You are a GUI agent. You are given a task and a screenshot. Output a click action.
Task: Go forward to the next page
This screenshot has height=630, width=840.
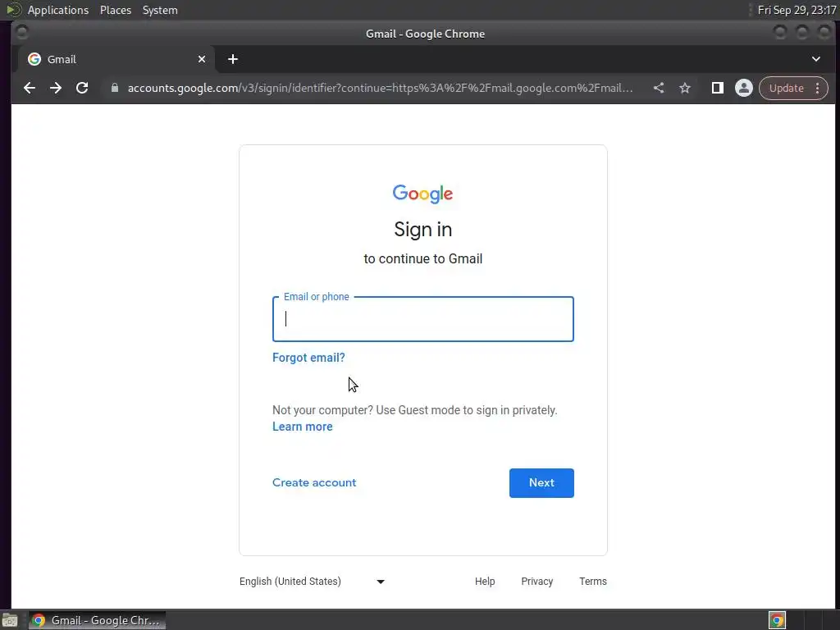tap(56, 88)
